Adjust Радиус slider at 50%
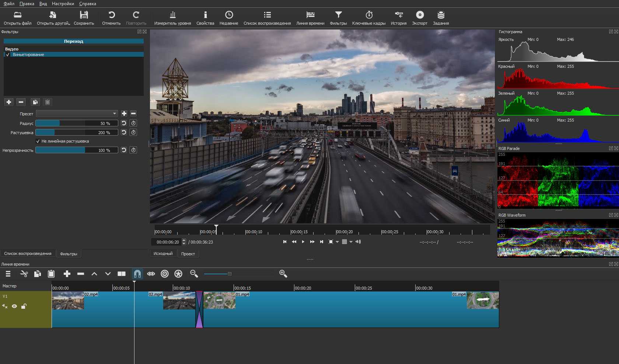This screenshot has width=619, height=364. coord(77,123)
